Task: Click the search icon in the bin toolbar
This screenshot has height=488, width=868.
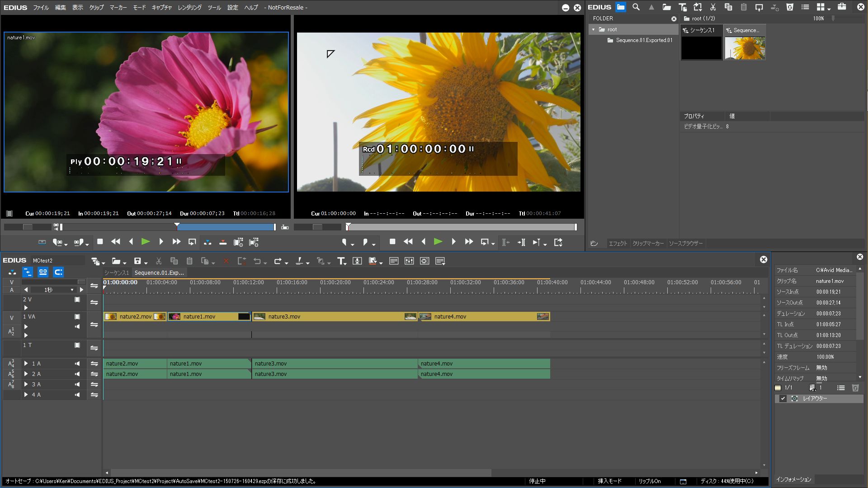Action: click(636, 7)
